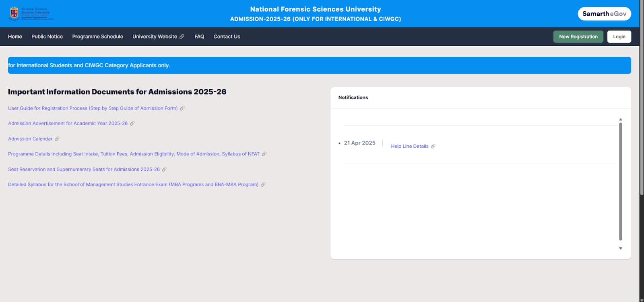Click the 21 Apr 2025 notification date

(x=359, y=143)
